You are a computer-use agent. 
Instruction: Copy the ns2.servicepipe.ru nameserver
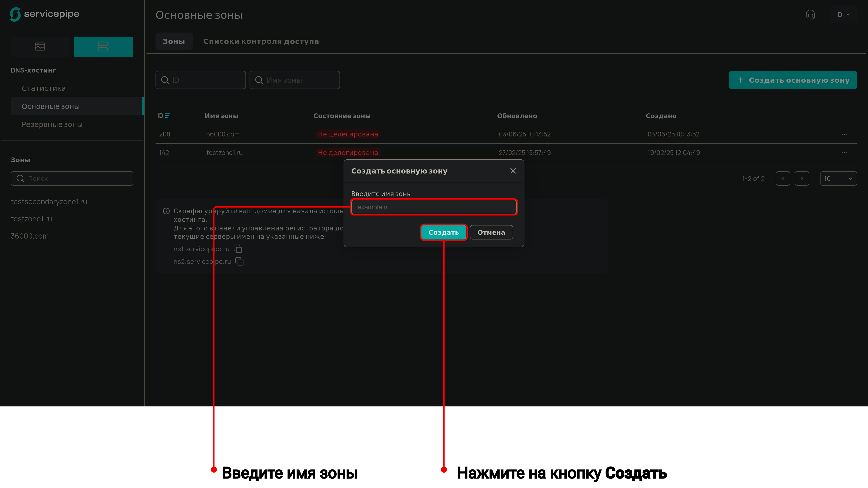pyautogui.click(x=239, y=261)
